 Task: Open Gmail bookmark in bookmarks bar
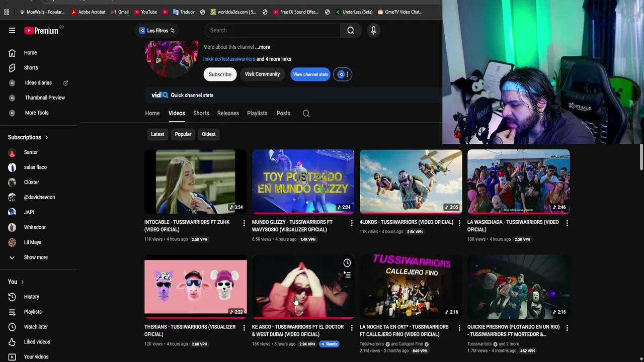click(119, 12)
